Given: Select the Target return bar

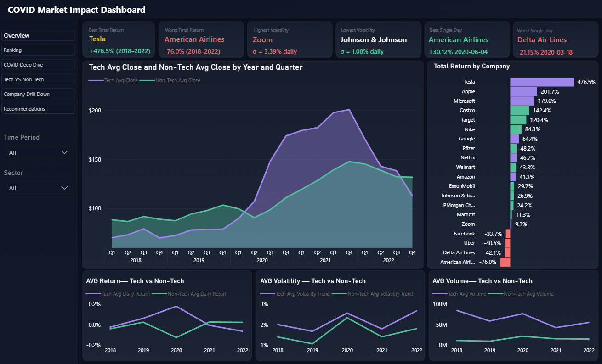Looking at the screenshot, I should (518, 120).
